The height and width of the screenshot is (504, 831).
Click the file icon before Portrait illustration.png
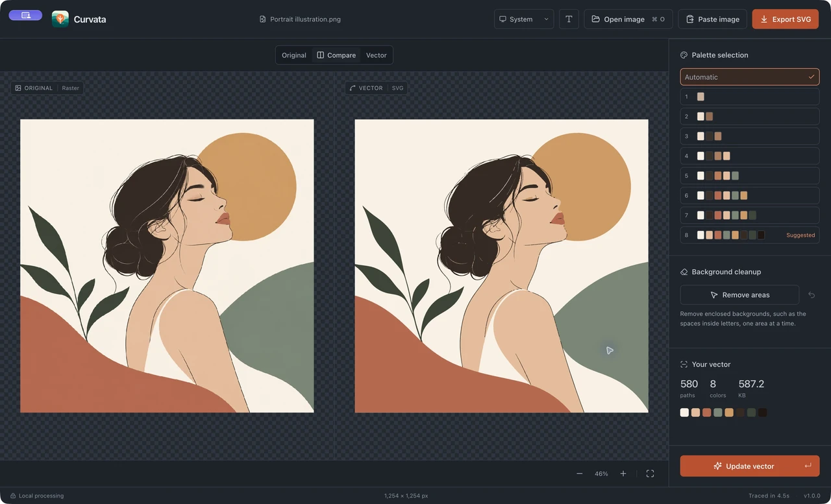click(262, 19)
